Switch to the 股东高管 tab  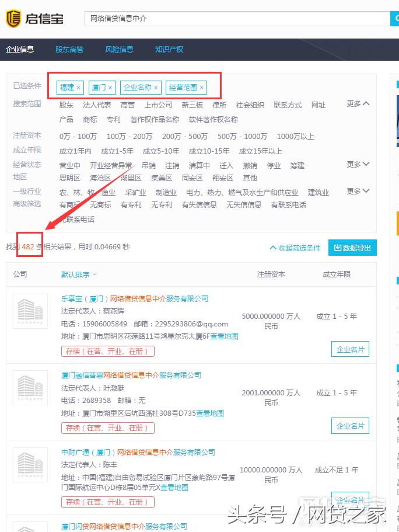69,49
